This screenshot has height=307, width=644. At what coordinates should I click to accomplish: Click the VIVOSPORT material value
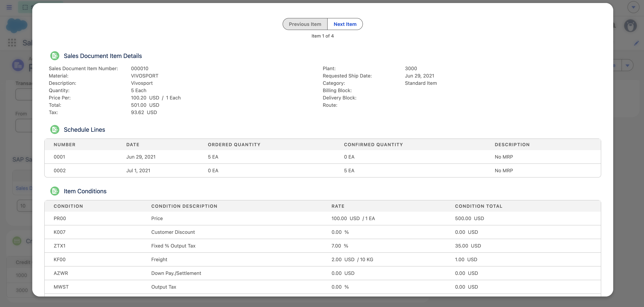145,76
